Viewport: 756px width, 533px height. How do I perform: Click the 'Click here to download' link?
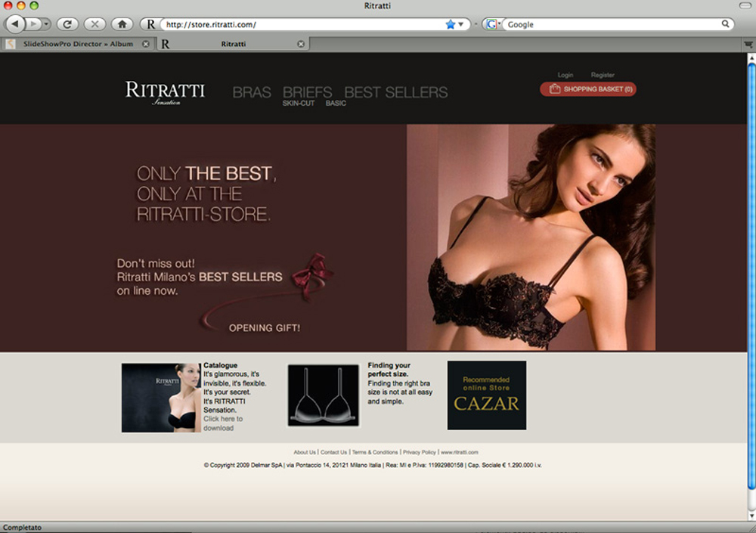(x=223, y=423)
